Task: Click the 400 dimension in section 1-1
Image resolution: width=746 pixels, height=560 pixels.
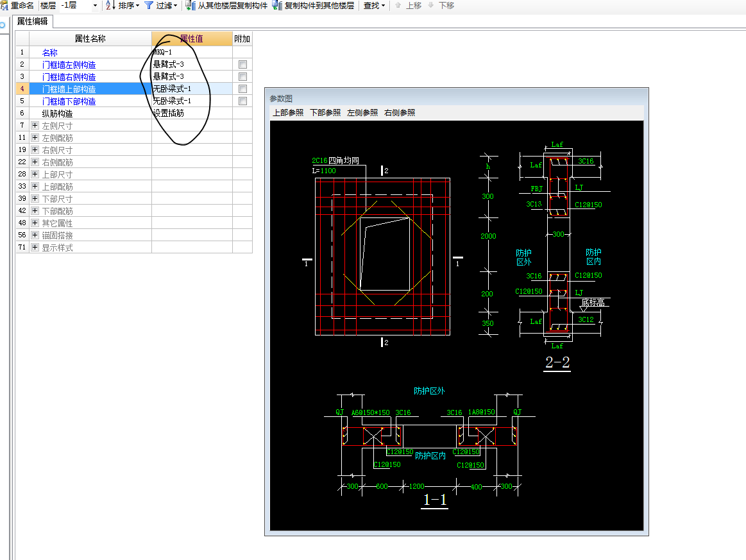Action: click(x=476, y=487)
